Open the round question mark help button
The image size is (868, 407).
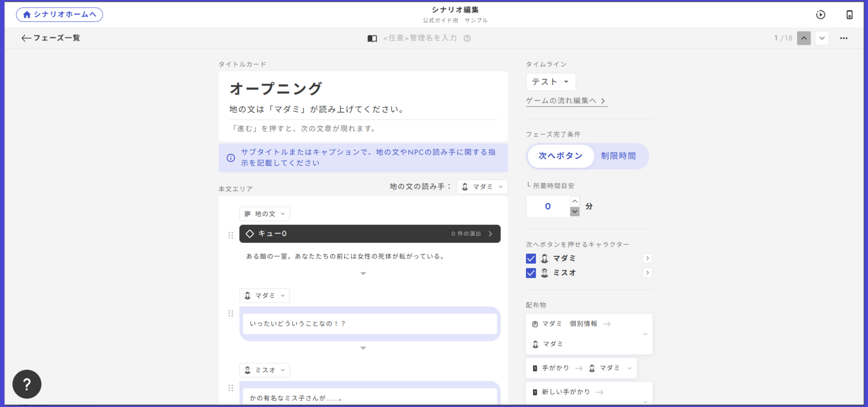click(27, 384)
